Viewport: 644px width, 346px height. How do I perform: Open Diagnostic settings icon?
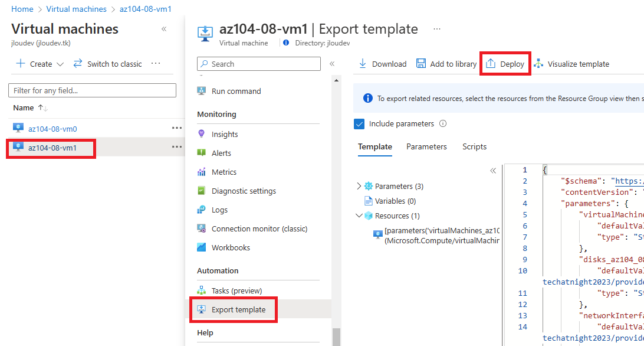[201, 191]
